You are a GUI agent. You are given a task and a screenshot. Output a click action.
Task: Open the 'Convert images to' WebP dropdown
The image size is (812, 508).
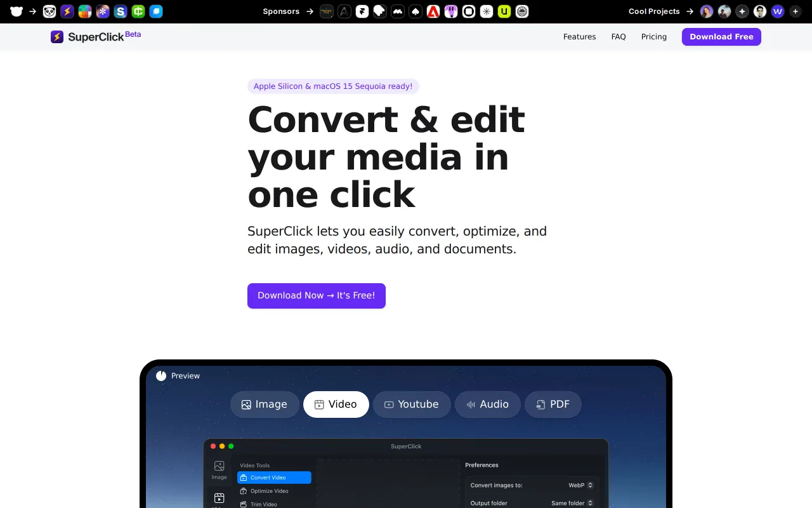(581, 485)
